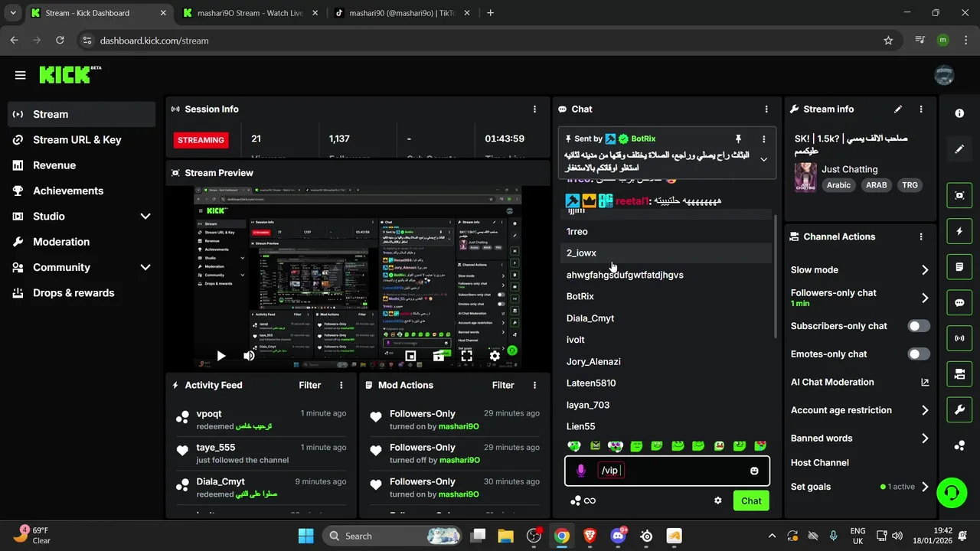Screen dimensions: 980x551
Task: Open the hamburger menu beside Kick logo
Action: tap(20, 75)
